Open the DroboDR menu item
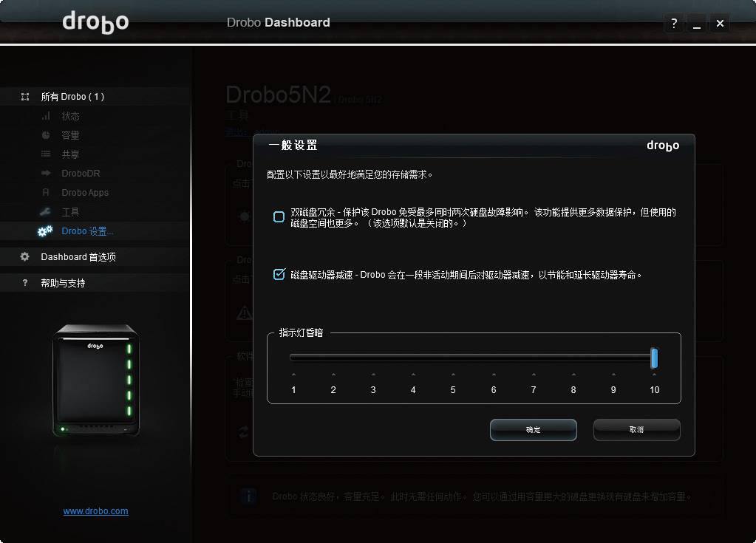The image size is (756, 543). (x=81, y=173)
